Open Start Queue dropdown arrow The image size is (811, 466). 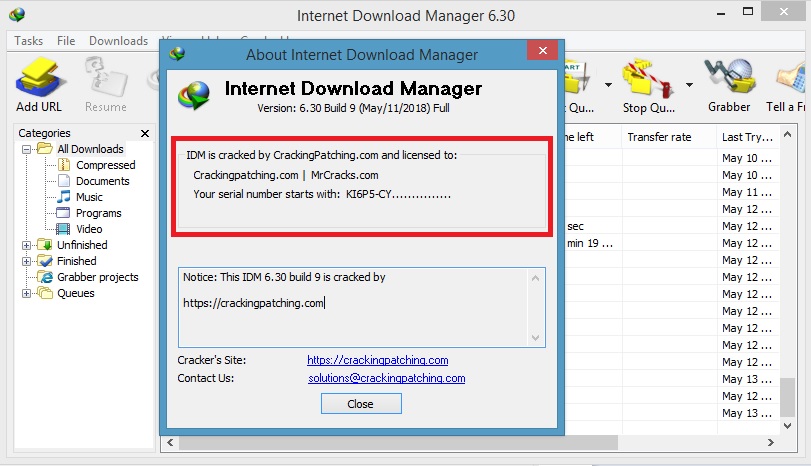point(608,84)
